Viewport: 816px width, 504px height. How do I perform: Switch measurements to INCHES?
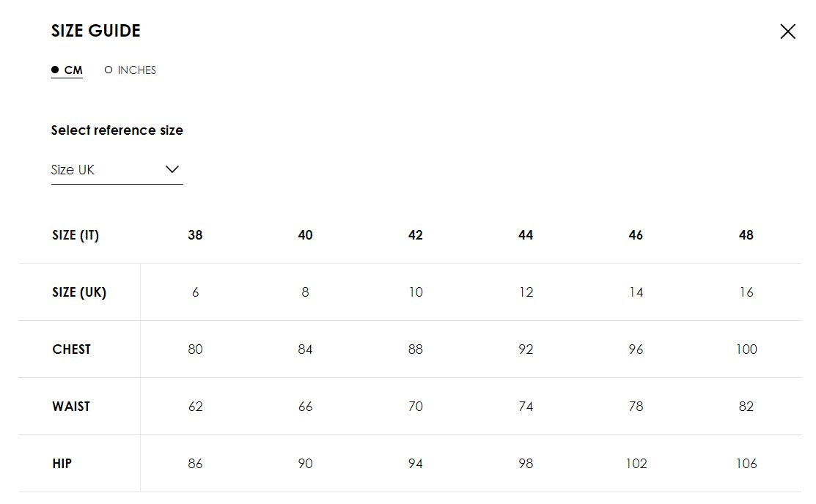click(x=131, y=70)
